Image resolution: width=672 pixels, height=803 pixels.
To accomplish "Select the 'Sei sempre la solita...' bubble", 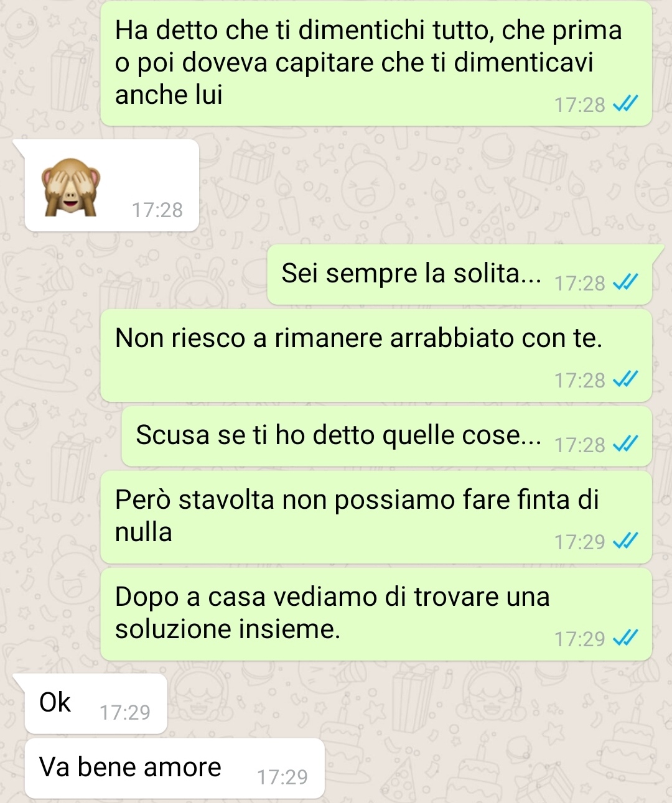I will pyautogui.click(x=460, y=274).
